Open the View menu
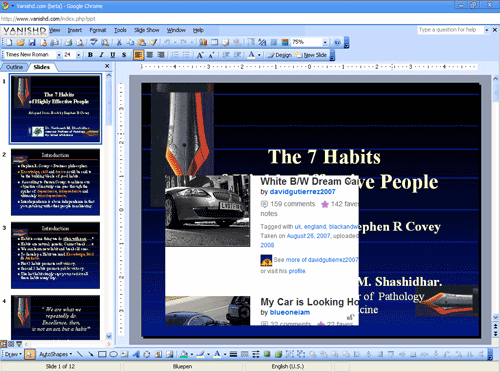 [x=55, y=30]
